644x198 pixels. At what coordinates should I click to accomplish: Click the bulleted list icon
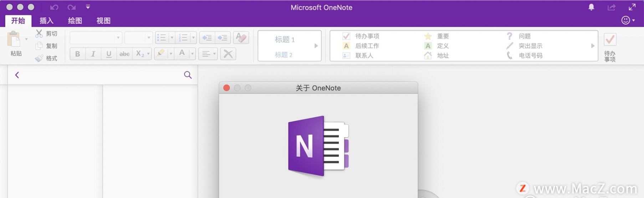coord(162,38)
